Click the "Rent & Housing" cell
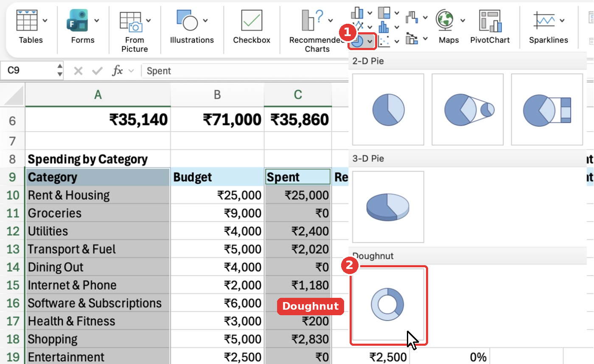Viewport: 594px width, 364px height. click(x=98, y=195)
